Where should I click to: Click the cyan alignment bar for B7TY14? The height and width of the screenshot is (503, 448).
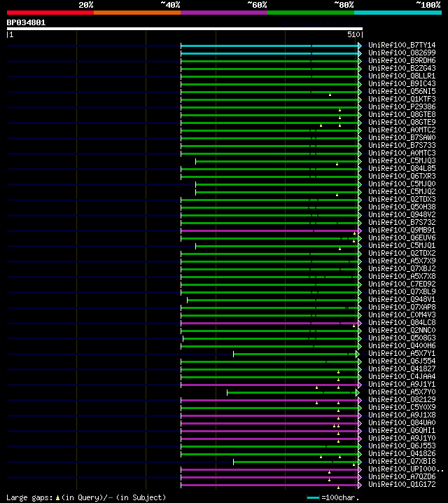[269, 46]
